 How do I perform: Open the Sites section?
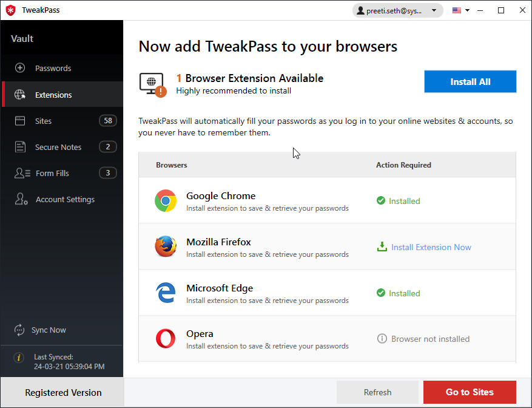click(x=43, y=121)
